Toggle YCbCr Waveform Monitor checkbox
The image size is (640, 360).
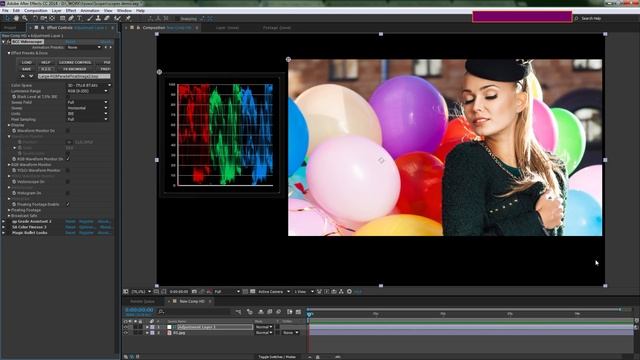pyautogui.click(x=68, y=170)
